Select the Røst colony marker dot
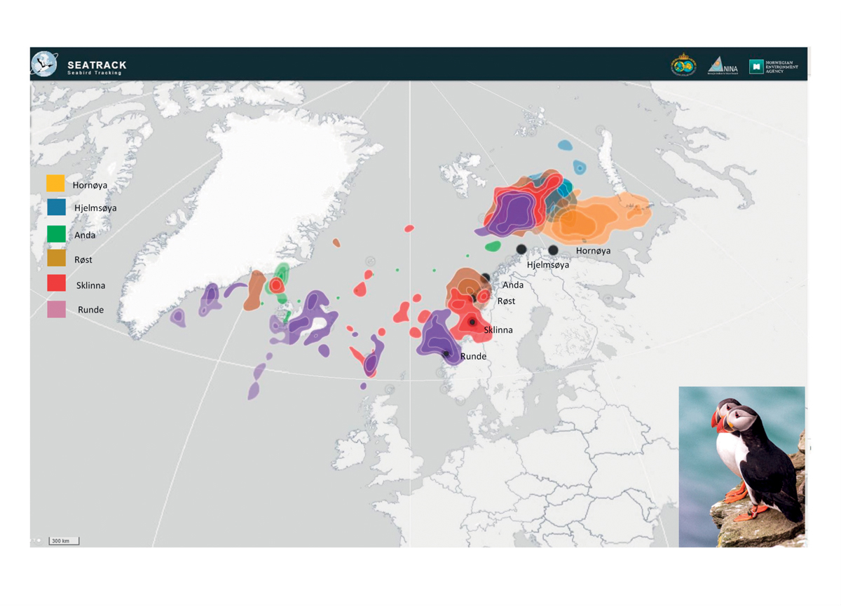This screenshot has width=841, height=616. coord(474,299)
